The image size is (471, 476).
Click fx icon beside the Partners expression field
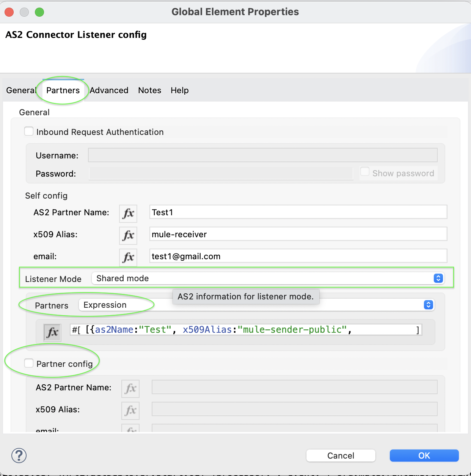(x=52, y=332)
